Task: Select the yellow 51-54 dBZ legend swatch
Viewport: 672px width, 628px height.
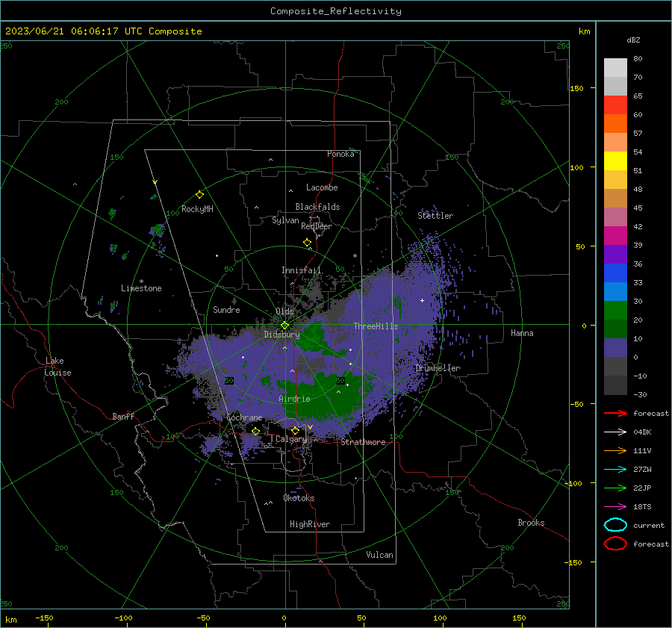Action: [x=615, y=161]
